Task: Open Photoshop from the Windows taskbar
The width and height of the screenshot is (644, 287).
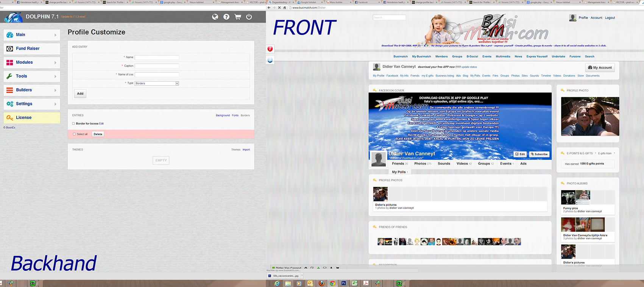Action: point(344,283)
